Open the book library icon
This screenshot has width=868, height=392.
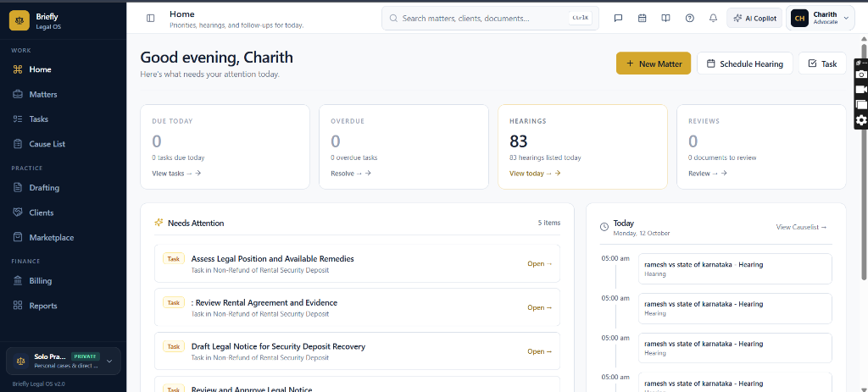tap(666, 19)
